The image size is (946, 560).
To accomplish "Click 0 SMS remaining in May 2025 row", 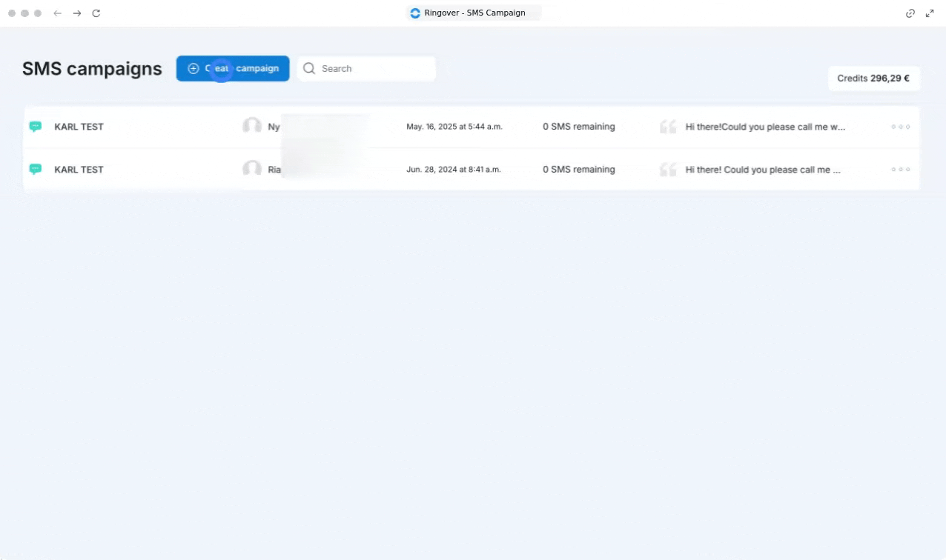I will pos(579,127).
